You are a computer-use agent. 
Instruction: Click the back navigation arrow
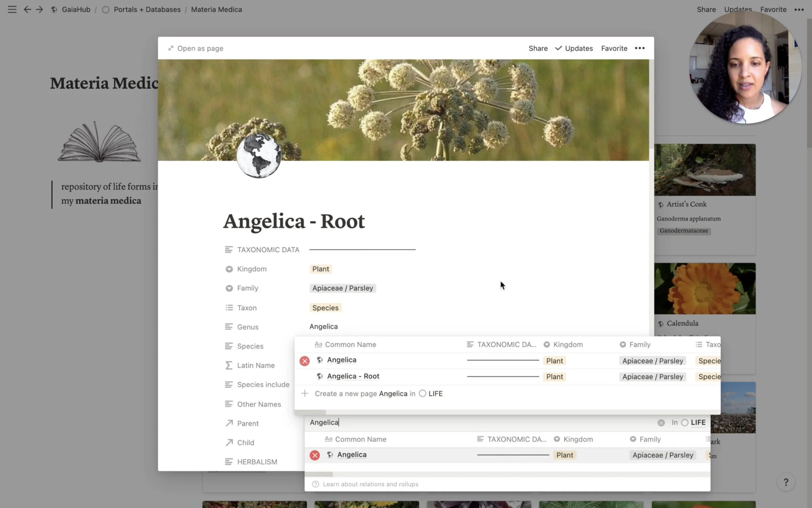point(27,9)
